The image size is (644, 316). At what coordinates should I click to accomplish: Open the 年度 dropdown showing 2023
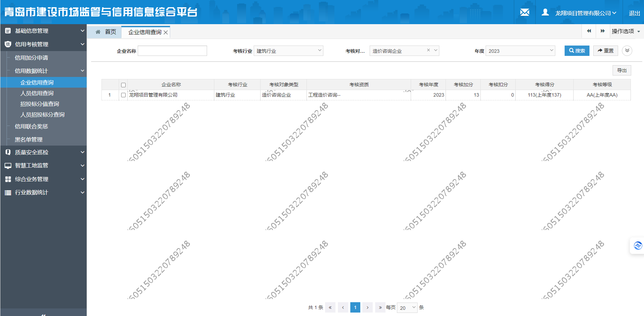click(520, 50)
